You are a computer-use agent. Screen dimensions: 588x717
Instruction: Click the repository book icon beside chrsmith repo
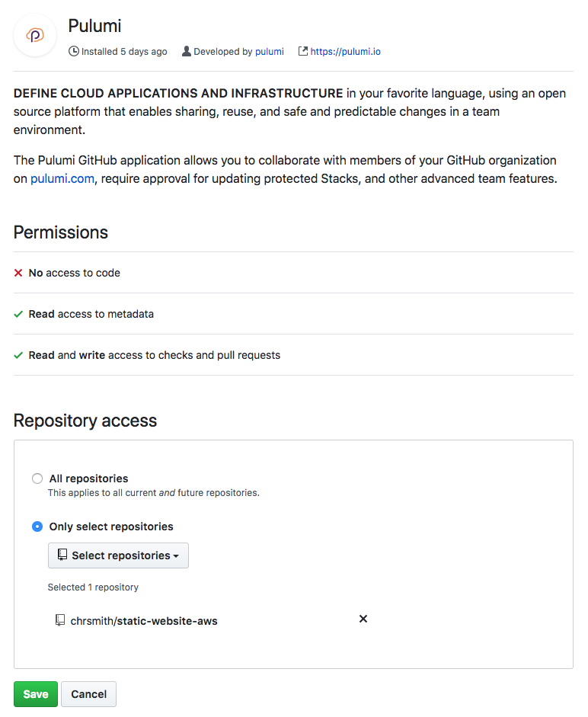pyautogui.click(x=60, y=619)
